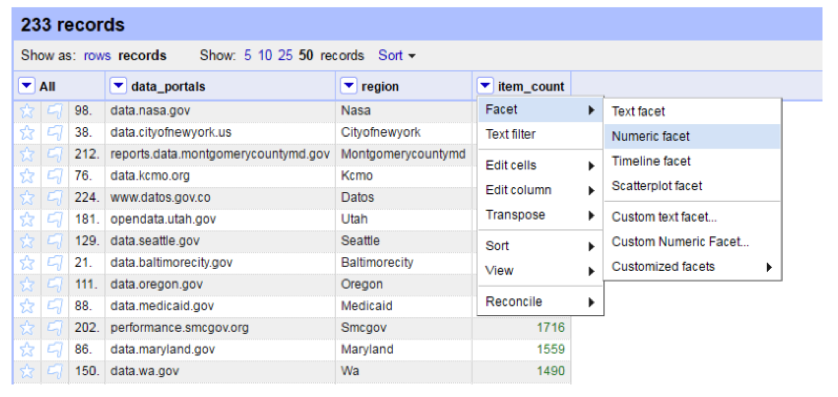Screen dimensions: 838x397
Task: Star the data.baltimorecity.gov row
Action: click(27, 263)
